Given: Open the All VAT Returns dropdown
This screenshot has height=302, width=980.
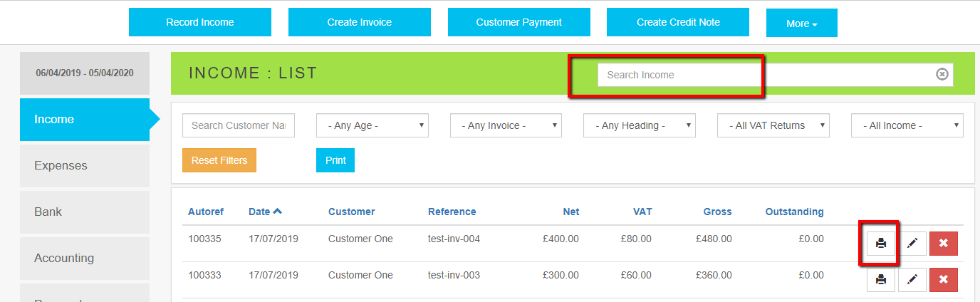Looking at the screenshot, I should (773, 125).
